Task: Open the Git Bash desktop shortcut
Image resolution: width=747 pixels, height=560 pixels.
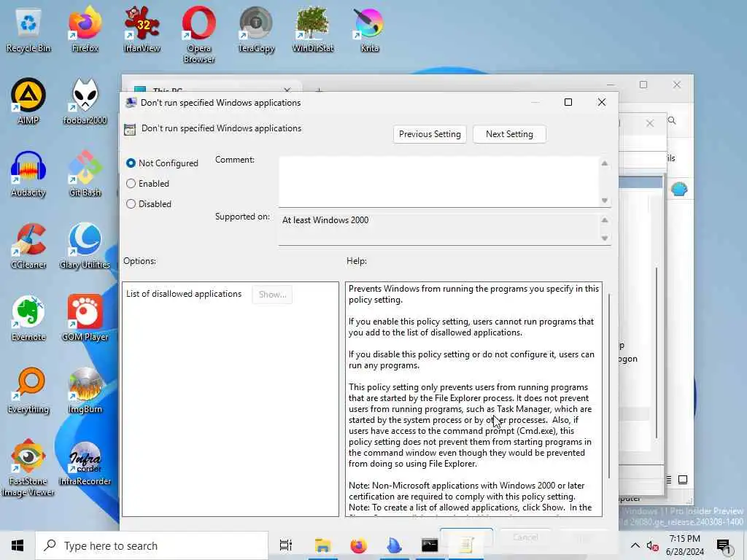Action: tap(85, 174)
